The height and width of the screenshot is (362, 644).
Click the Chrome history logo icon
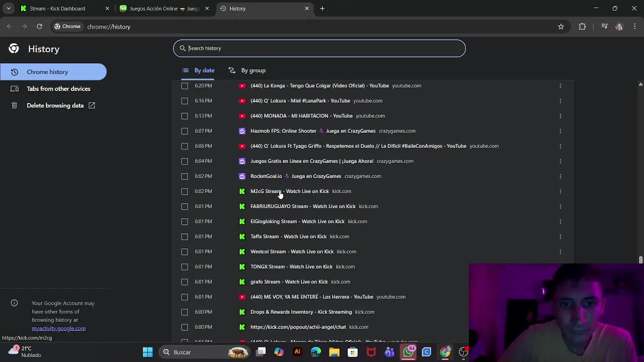[x=14, y=49]
